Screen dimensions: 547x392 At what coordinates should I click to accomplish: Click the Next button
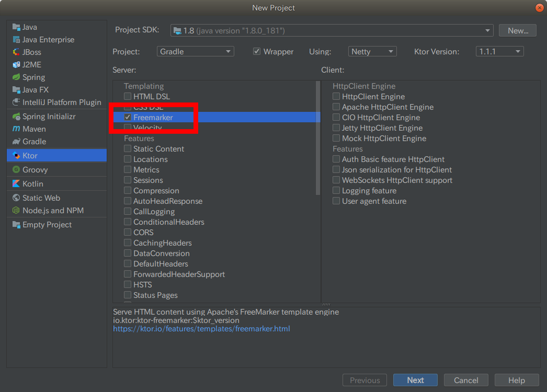click(x=415, y=380)
